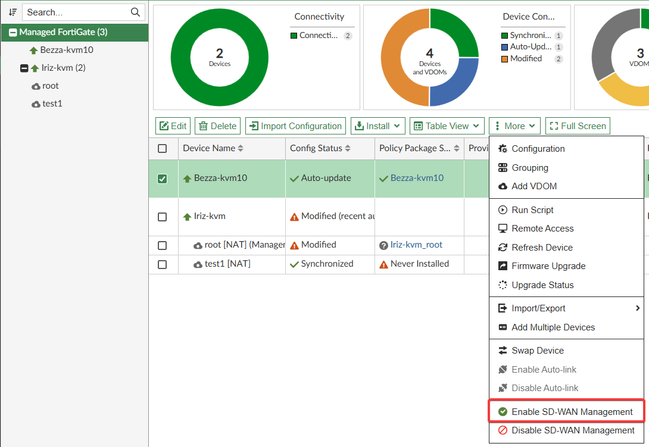Click the green Enable SD-WAN Management check icon

(503, 412)
